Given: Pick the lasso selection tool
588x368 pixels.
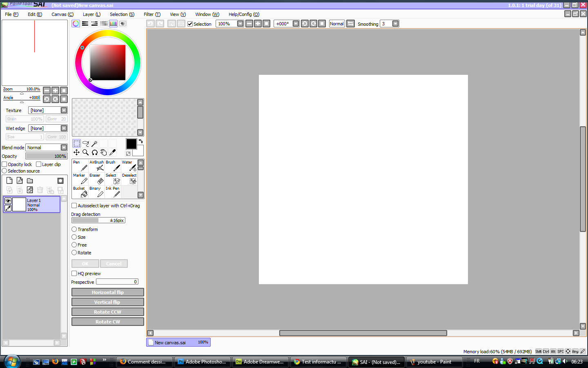Looking at the screenshot, I should click(x=86, y=143).
